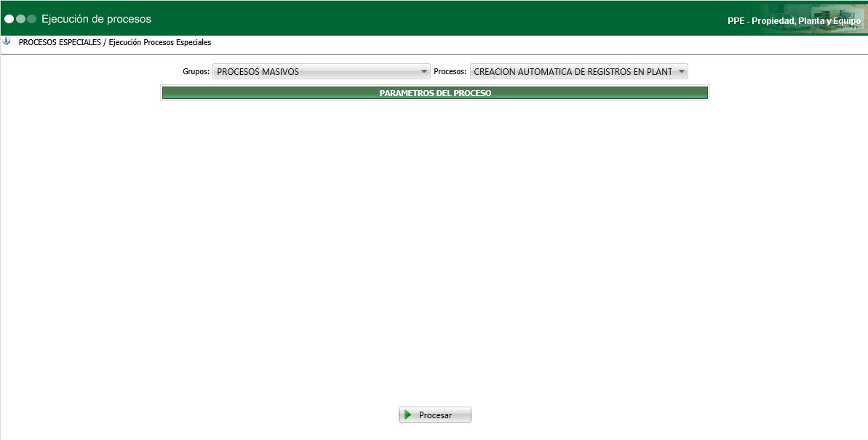
Task: Click the middle green circle icon
Action: tap(20, 19)
